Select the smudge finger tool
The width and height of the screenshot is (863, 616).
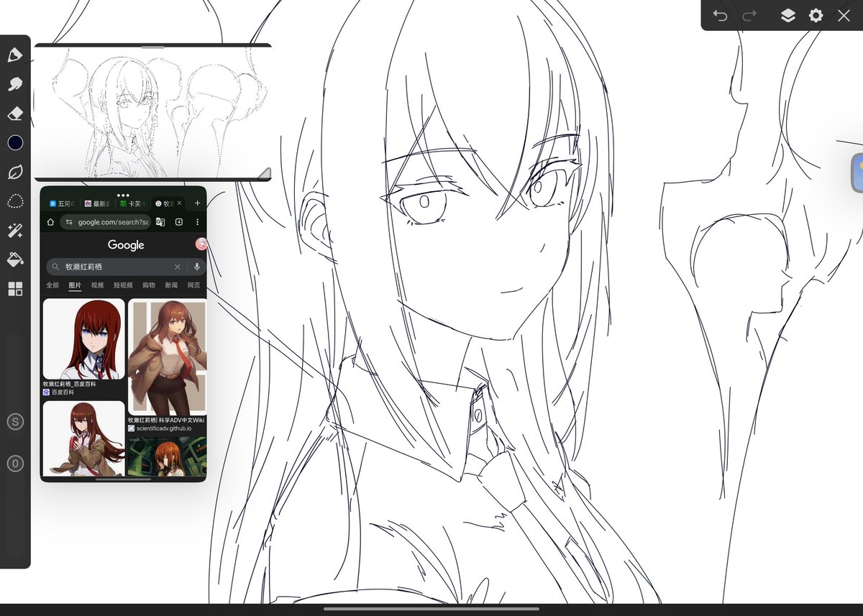pos(15,85)
